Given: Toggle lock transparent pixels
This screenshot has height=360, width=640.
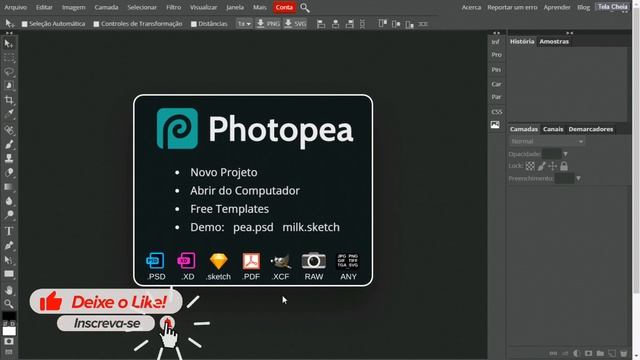Looking at the screenshot, I should tap(530, 166).
